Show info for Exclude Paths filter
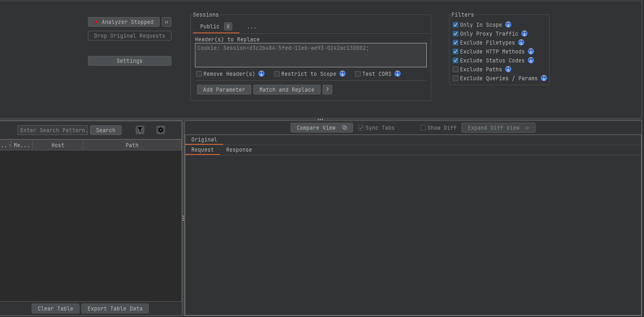 pyautogui.click(x=508, y=69)
